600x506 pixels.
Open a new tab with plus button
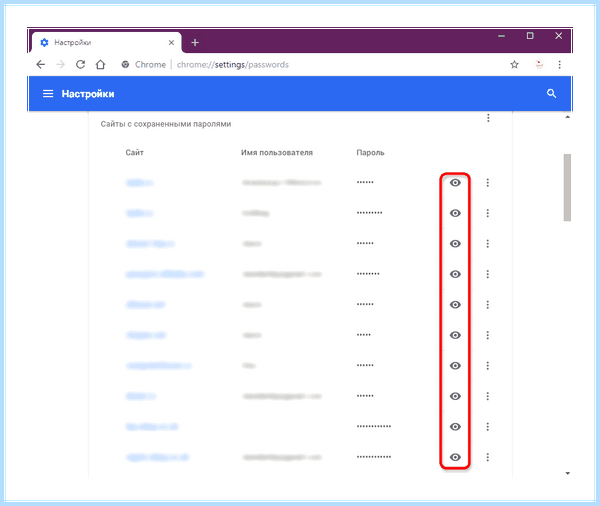point(195,42)
